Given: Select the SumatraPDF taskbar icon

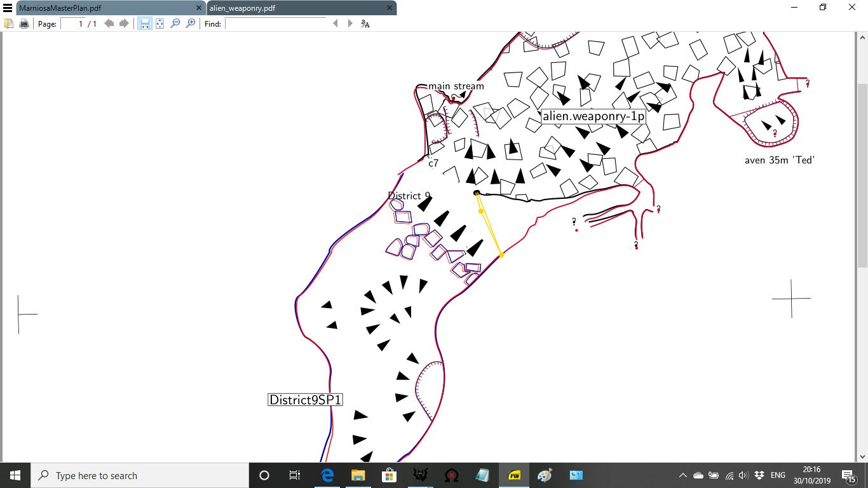Looking at the screenshot, I should pos(513,475).
